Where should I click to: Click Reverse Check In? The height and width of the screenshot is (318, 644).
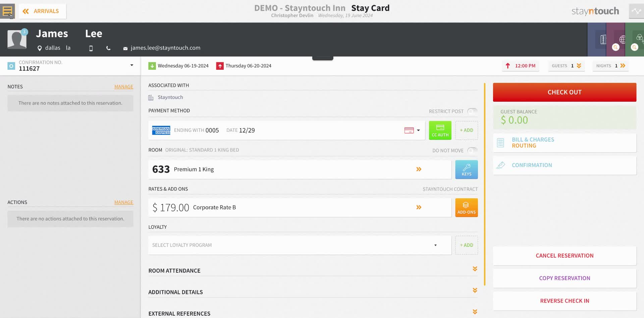565,301
